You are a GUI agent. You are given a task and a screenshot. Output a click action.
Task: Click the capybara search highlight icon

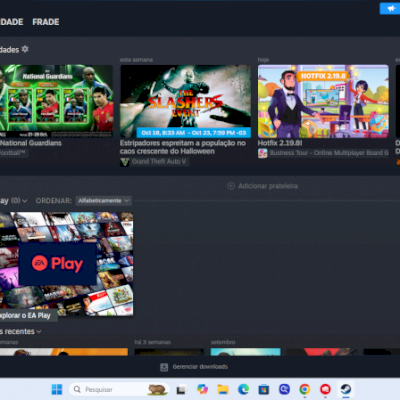tap(157, 389)
